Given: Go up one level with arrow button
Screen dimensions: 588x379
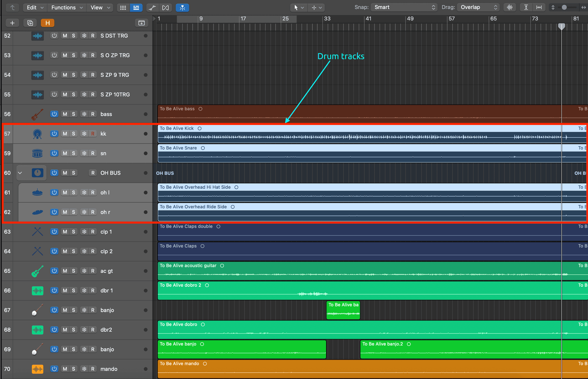Looking at the screenshot, I should pos(12,8).
